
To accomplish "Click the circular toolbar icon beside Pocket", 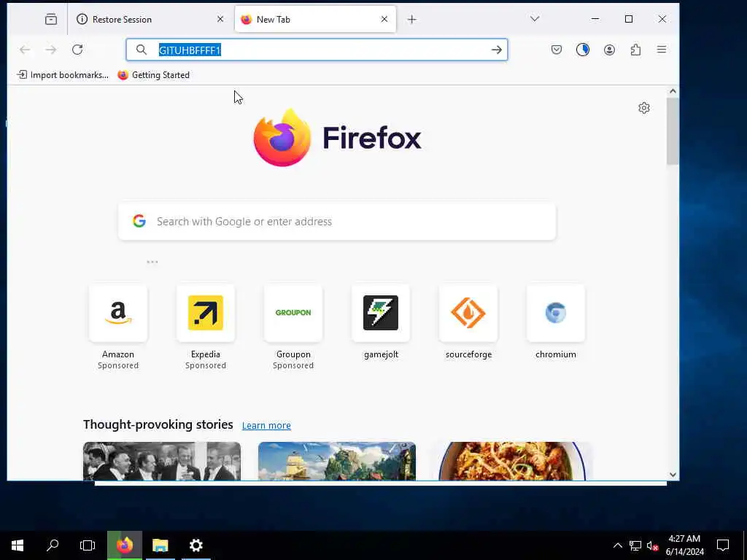I will [x=583, y=50].
